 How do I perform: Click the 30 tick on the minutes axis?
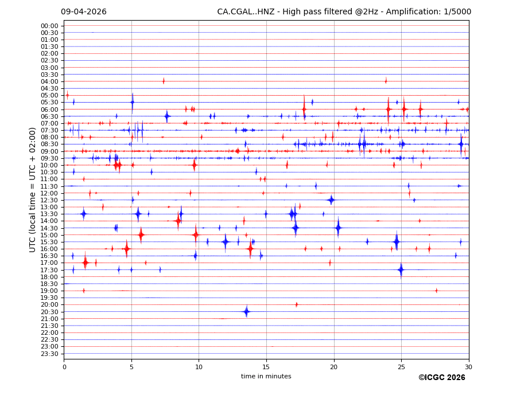[x=469, y=367]
